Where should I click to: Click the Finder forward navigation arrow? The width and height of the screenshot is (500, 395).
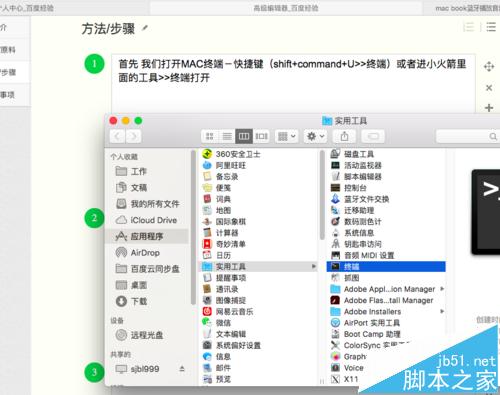[x=133, y=136]
